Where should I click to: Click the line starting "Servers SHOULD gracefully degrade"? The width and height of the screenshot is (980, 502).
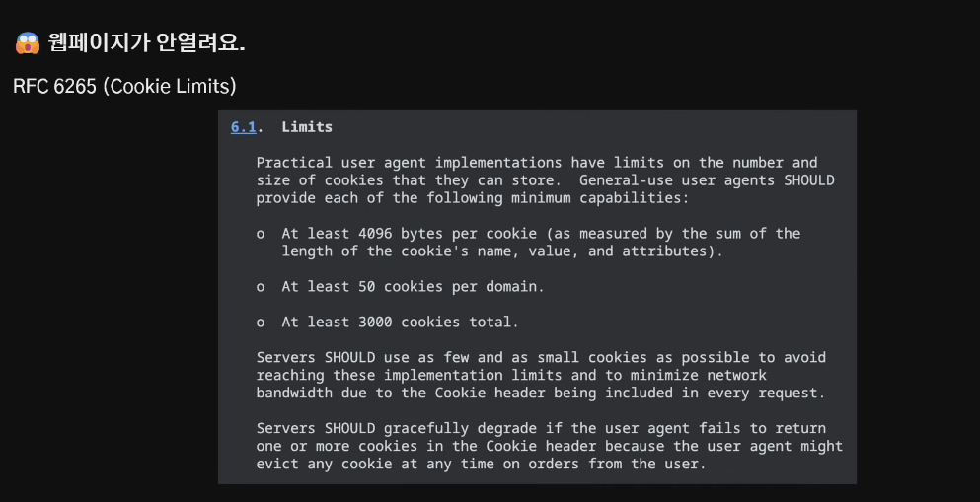click(x=540, y=429)
